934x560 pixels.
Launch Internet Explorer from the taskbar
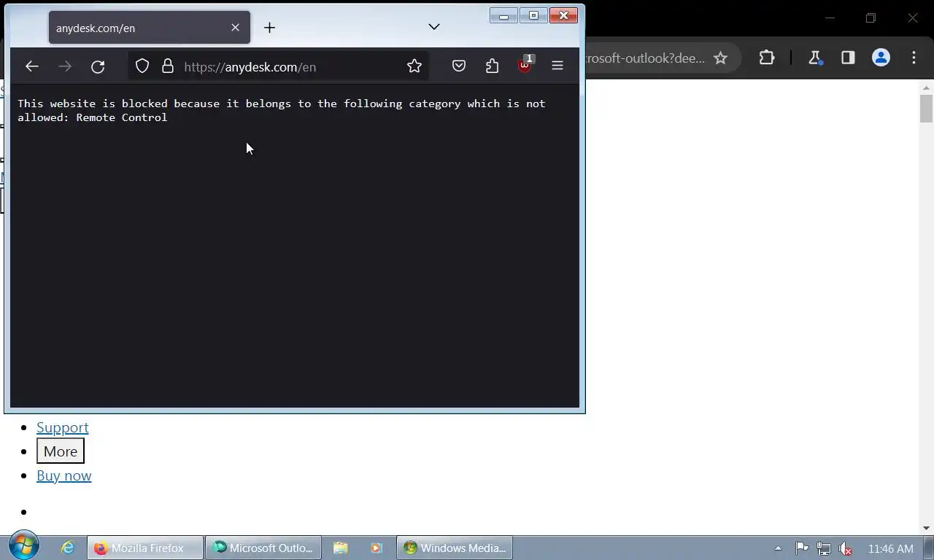[68, 548]
